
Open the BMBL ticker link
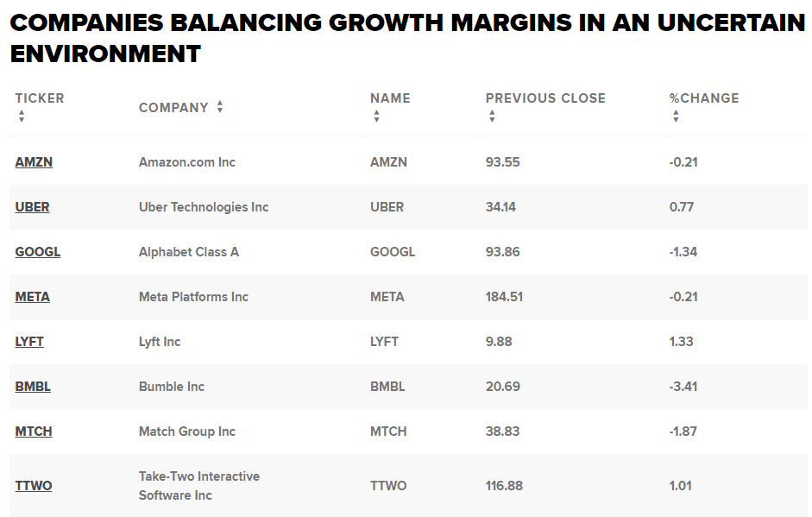click(x=33, y=387)
